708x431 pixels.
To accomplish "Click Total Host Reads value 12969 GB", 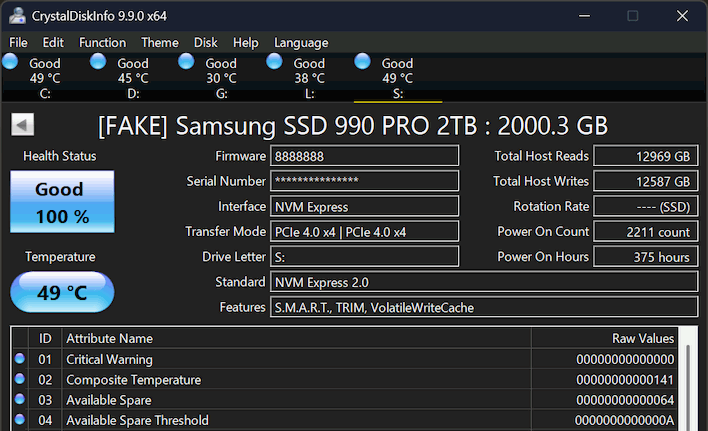I will pyautogui.click(x=646, y=156).
